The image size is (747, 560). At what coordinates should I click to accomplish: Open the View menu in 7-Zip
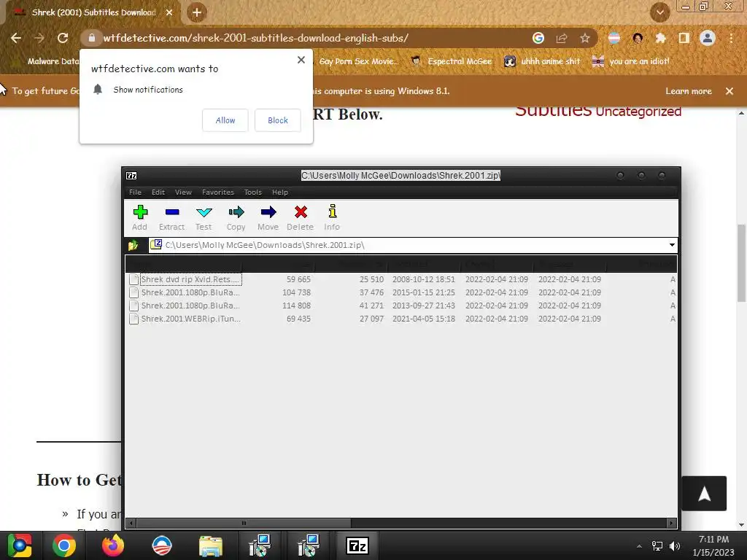pyautogui.click(x=183, y=192)
